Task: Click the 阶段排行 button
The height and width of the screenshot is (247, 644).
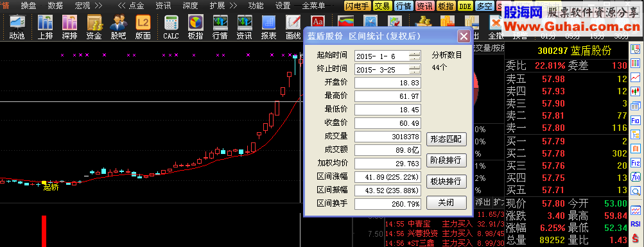Action: (x=446, y=160)
